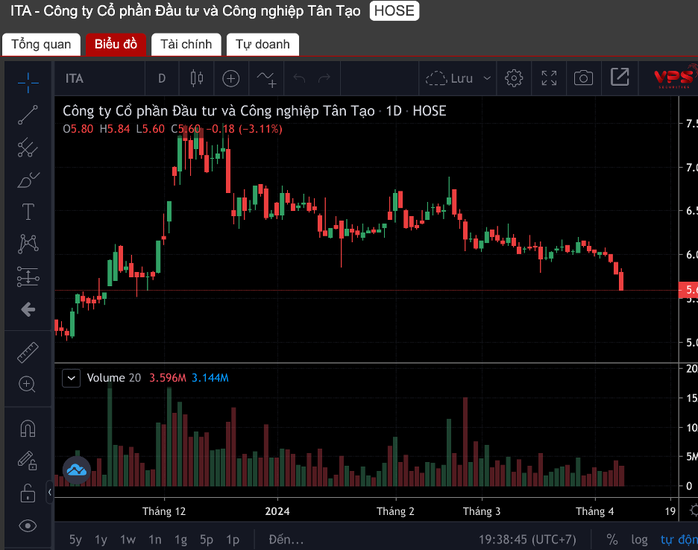Open chart in a new window icon
Screen dimensions: 698x550
[x=620, y=77]
